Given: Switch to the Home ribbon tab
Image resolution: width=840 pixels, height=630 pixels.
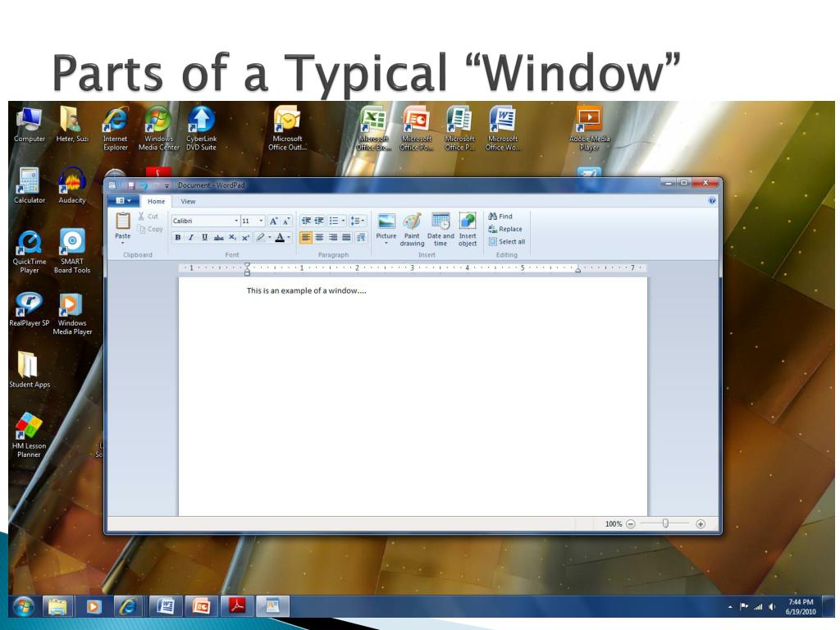Looking at the screenshot, I should click(x=157, y=202).
